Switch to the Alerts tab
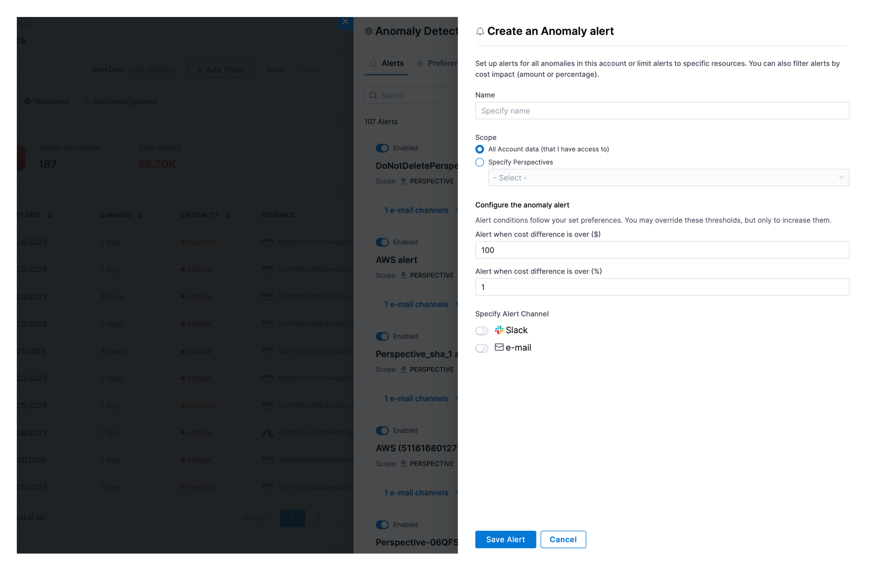This screenshot has width=882, height=588. click(x=392, y=64)
